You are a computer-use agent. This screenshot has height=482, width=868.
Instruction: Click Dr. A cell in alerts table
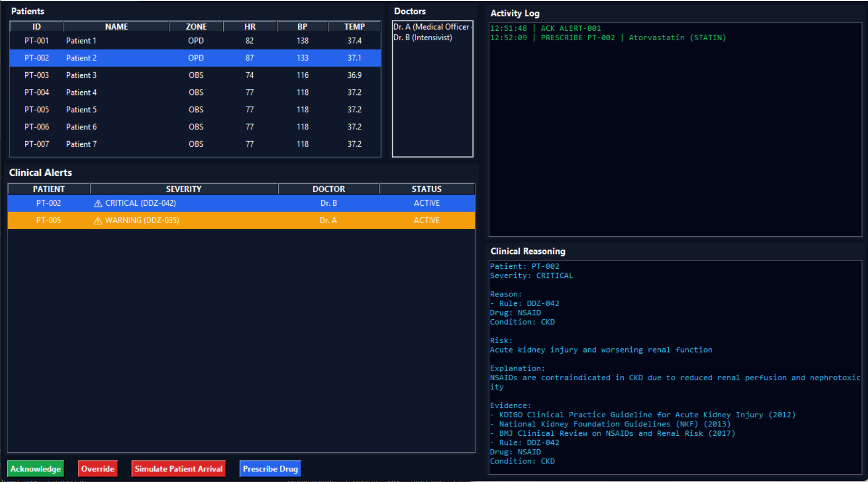pyautogui.click(x=329, y=221)
